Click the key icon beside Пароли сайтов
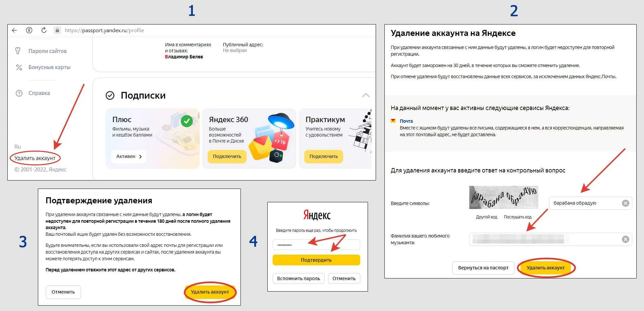 tap(18, 51)
